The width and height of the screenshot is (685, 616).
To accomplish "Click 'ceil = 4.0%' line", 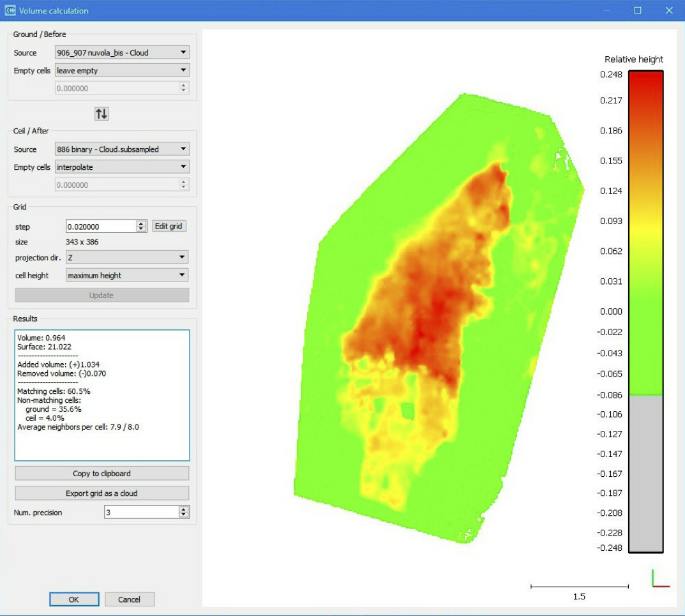I will [45, 418].
